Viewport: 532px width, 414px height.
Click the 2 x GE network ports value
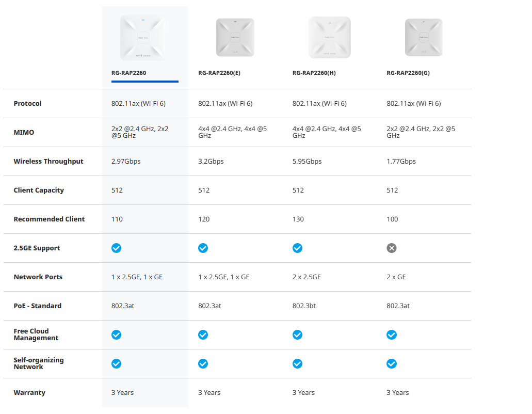point(396,277)
